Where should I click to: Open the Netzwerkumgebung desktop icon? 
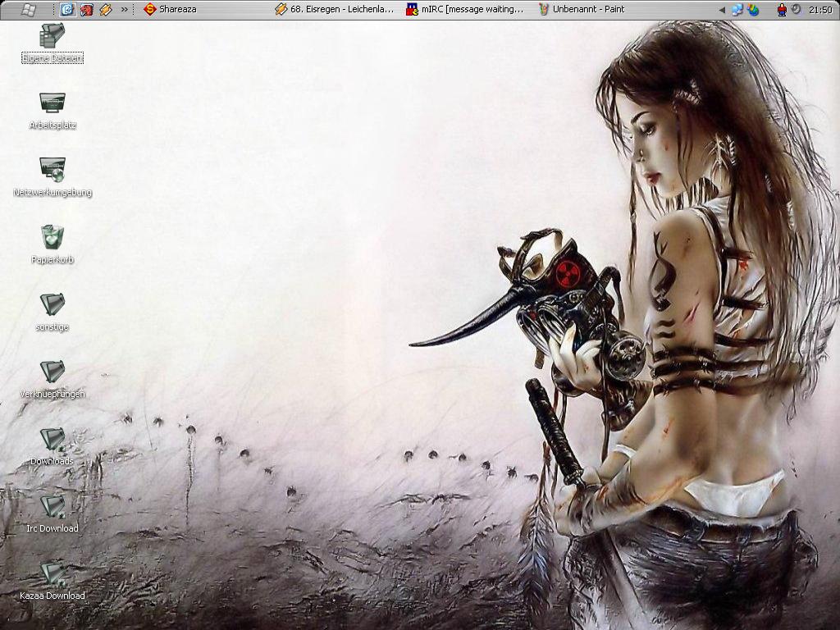52,171
